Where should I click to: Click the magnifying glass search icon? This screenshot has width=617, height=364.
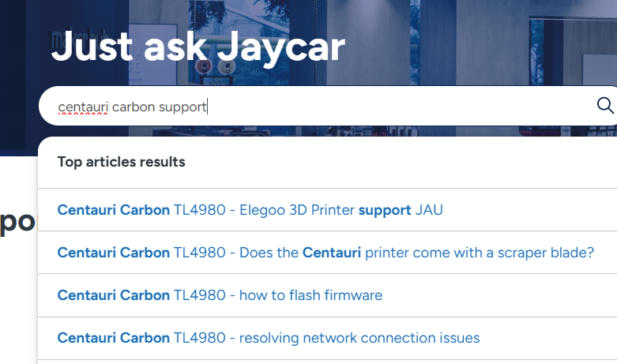(x=604, y=106)
